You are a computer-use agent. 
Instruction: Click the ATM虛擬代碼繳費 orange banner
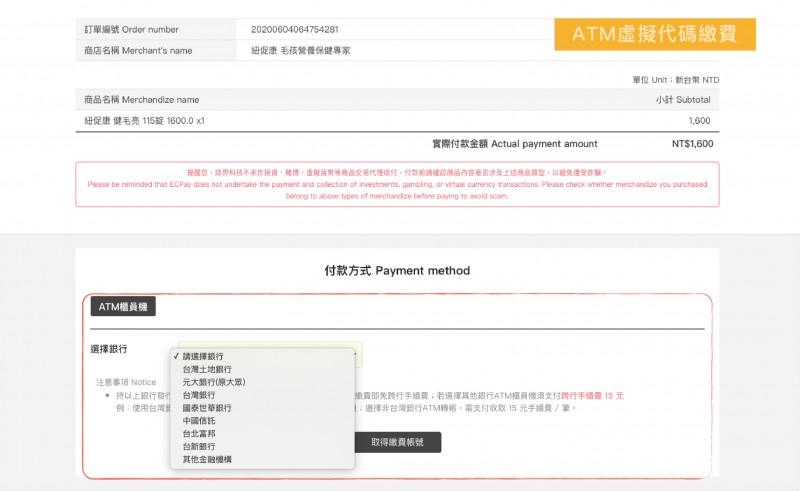point(655,34)
